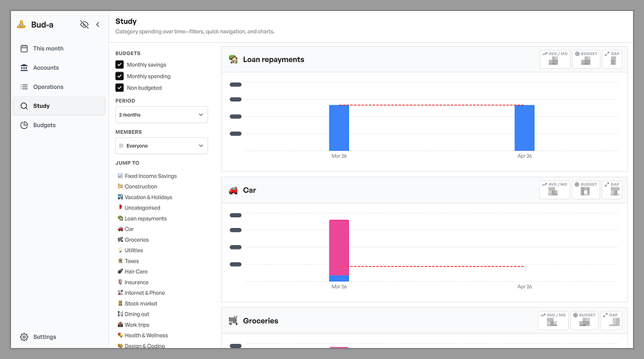
Task: Click the Budgets pie chart icon
Action: pos(24,125)
